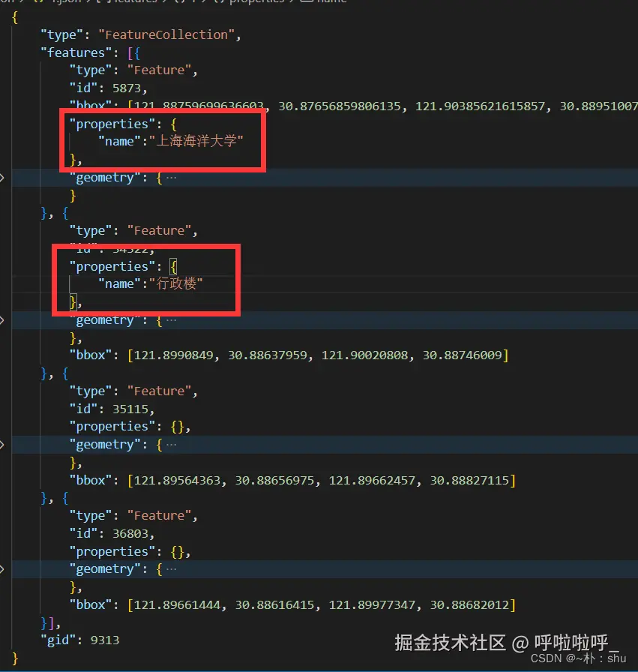Click empty properties braces under id 35115
This screenshot has width=638, height=672.
click(178, 427)
